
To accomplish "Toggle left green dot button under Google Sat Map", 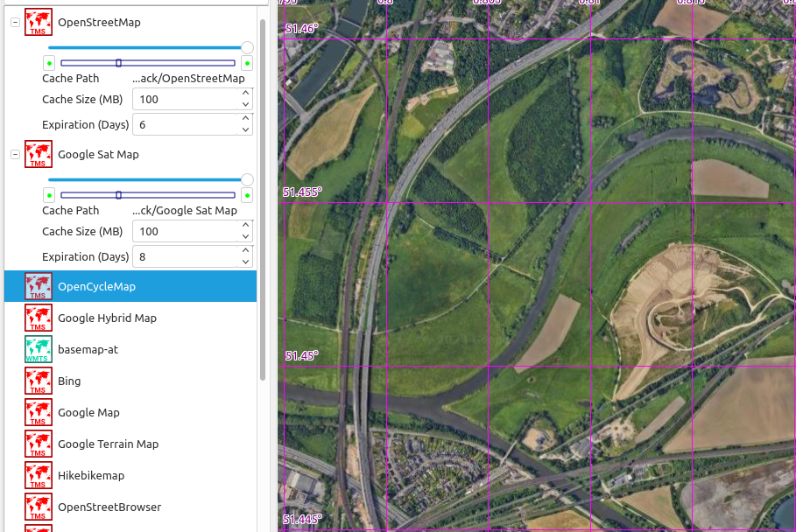I will point(49,195).
